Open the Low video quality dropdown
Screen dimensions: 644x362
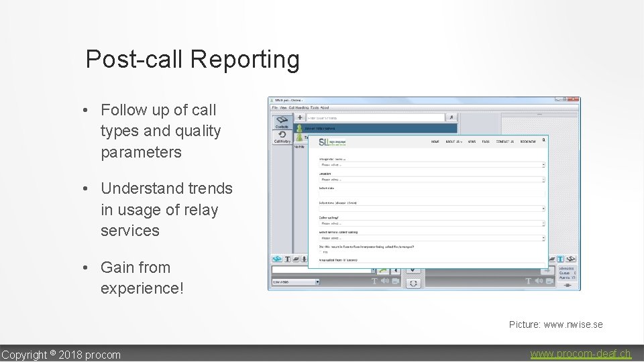point(296,282)
